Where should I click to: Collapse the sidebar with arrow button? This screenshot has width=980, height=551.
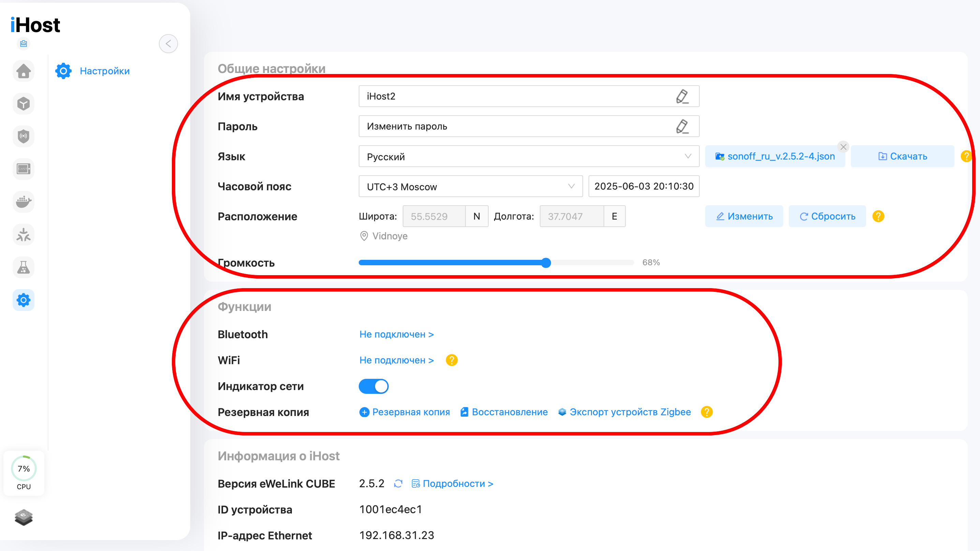168,44
